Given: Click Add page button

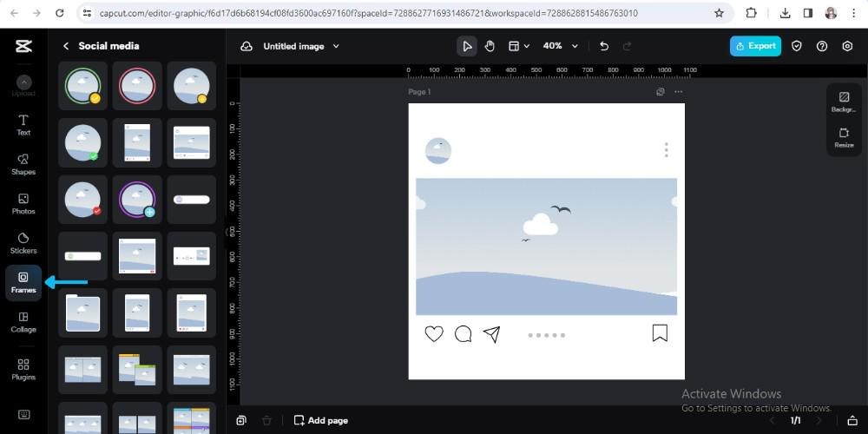Looking at the screenshot, I should click(x=321, y=420).
